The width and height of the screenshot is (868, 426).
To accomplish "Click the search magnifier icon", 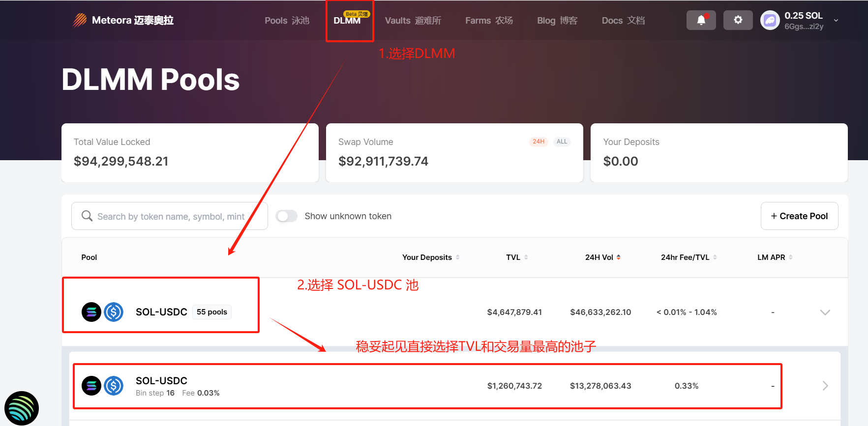I will click(87, 216).
